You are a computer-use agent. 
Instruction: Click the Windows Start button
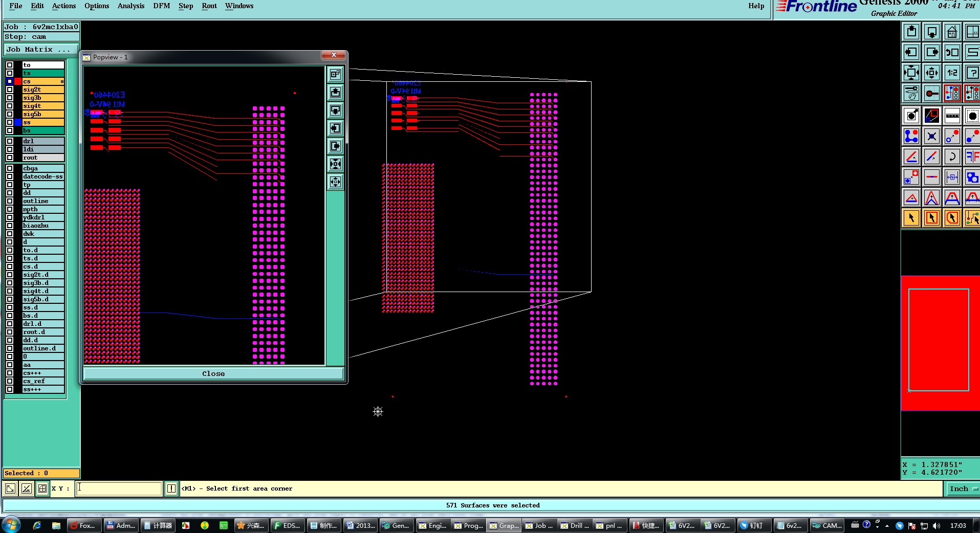point(11,525)
